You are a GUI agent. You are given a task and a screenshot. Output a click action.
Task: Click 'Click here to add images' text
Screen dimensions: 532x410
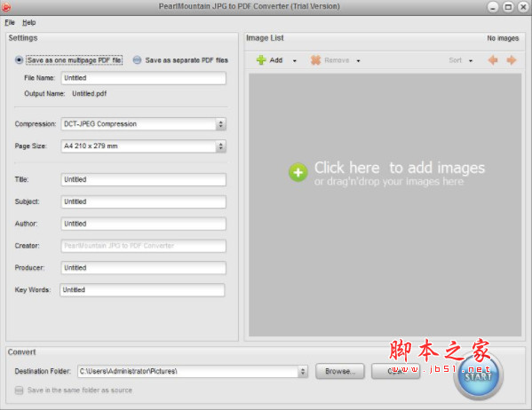(400, 168)
